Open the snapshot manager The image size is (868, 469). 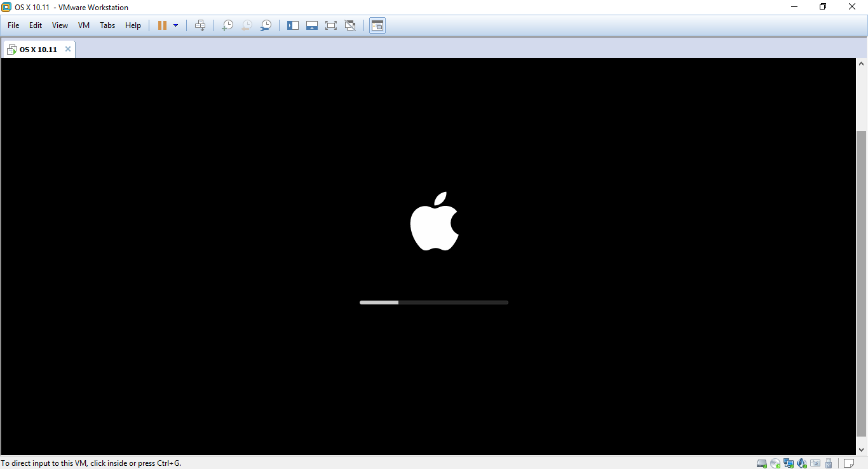[x=266, y=25]
